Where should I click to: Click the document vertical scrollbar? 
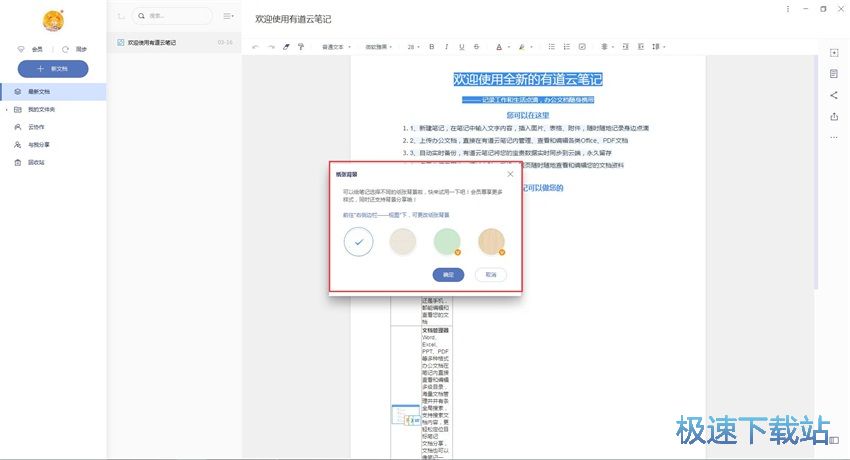[x=815, y=172]
